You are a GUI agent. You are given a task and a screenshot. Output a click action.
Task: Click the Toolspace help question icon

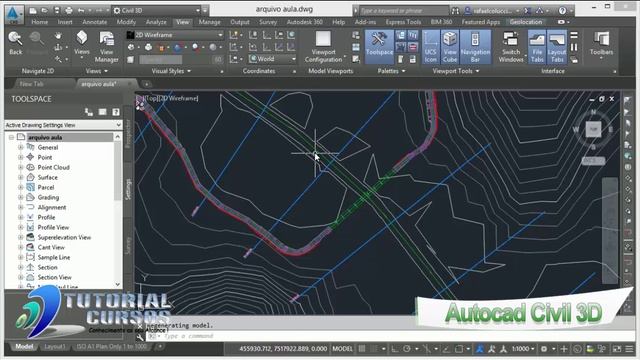click(116, 112)
